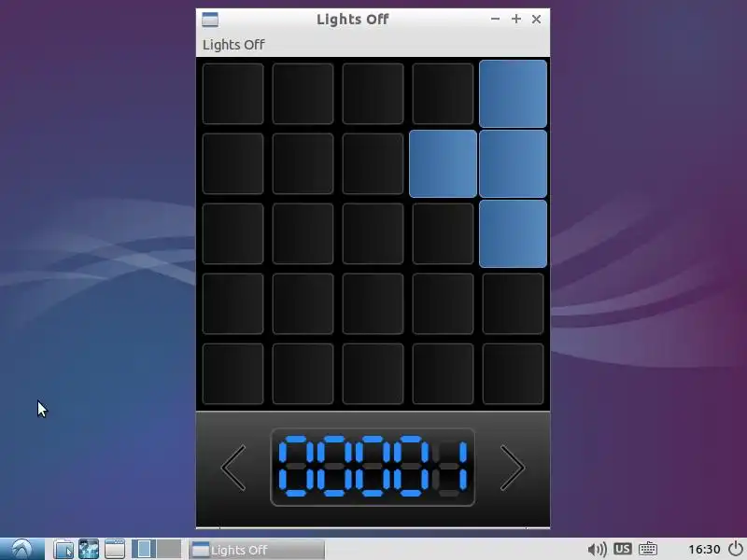
Task: Toggle the dark tile in row 4, column 4
Action: (443, 304)
